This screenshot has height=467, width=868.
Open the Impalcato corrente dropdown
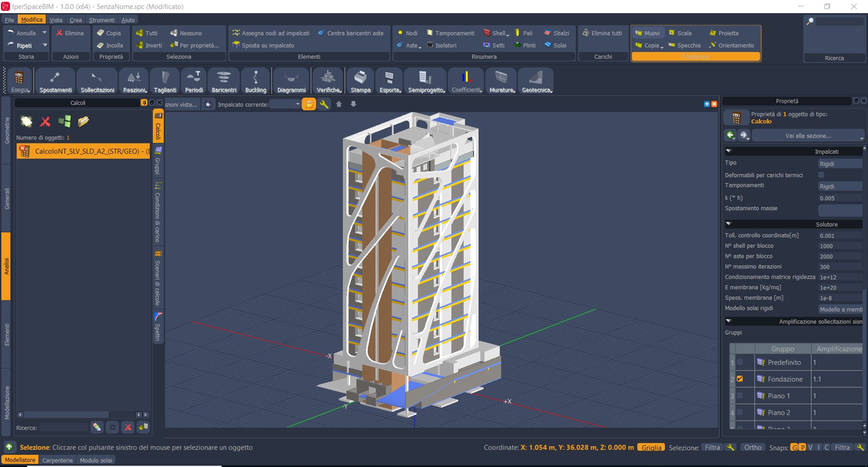(x=285, y=104)
